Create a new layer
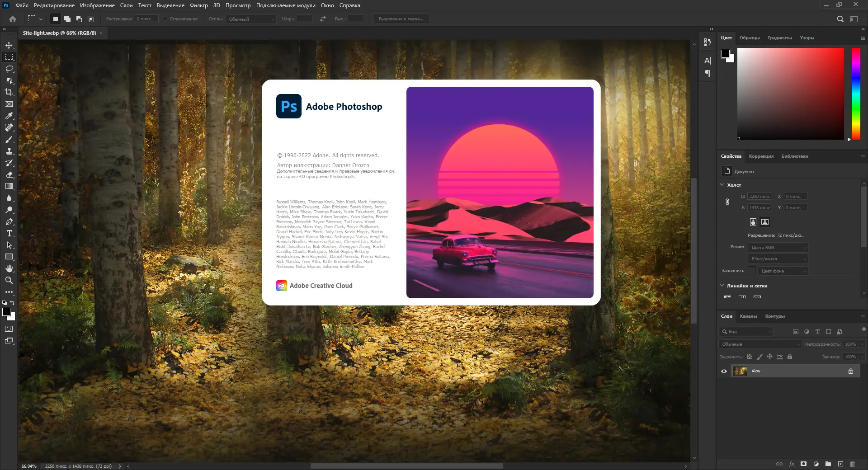868x470 pixels. click(x=841, y=464)
